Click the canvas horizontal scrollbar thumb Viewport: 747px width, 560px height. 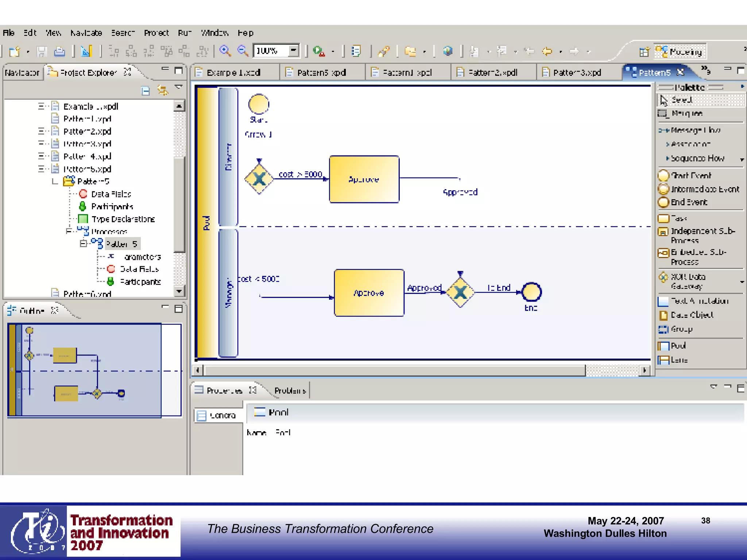coord(394,370)
